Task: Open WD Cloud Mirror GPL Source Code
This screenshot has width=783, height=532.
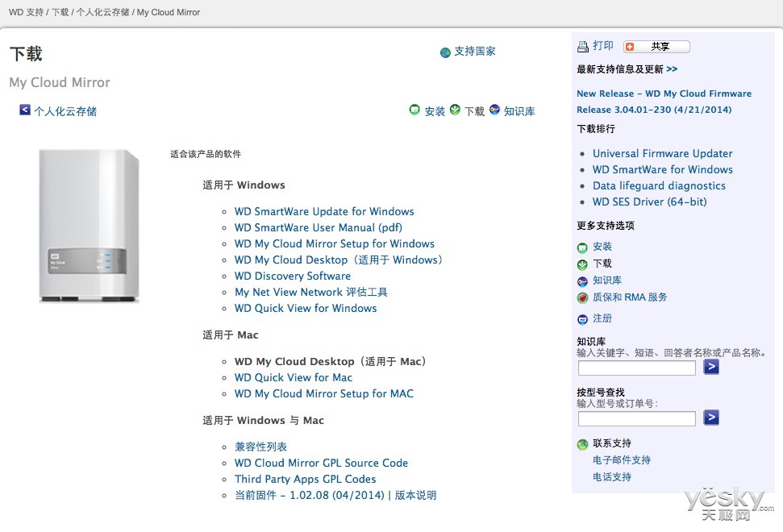Action: [x=321, y=463]
